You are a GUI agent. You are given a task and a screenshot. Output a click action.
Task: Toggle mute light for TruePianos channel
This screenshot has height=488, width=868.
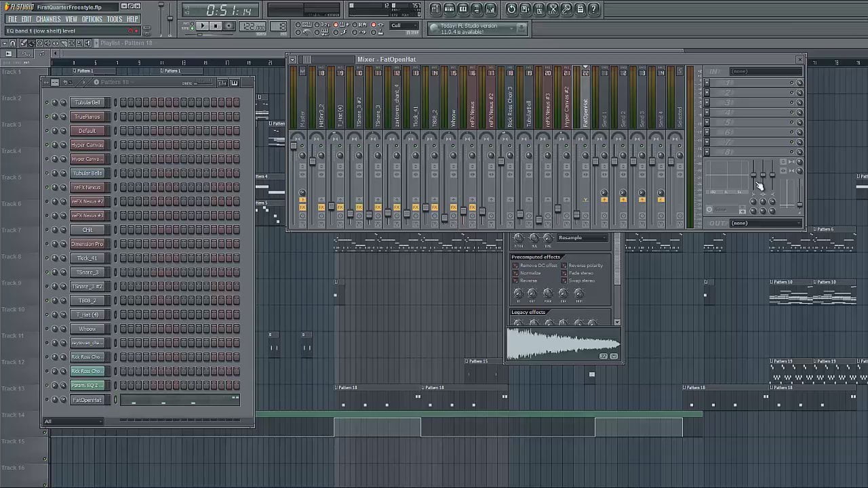47,117
